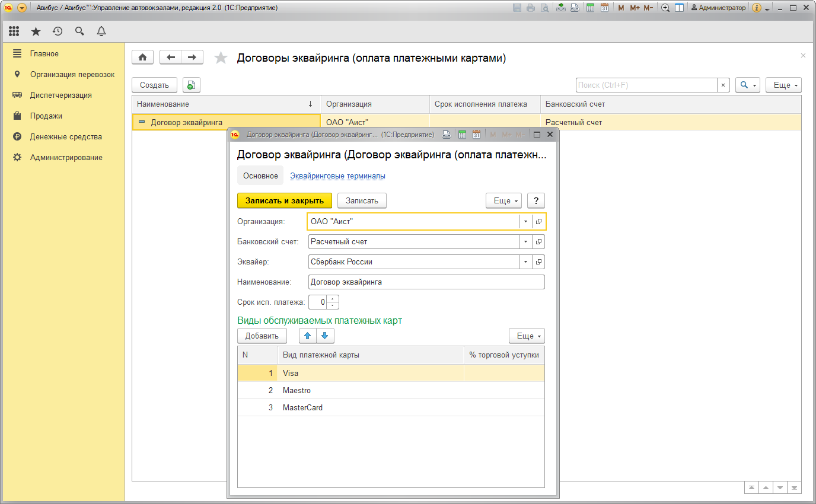Click Добавить to add a card type
This screenshot has height=504, width=816.
coord(262,336)
